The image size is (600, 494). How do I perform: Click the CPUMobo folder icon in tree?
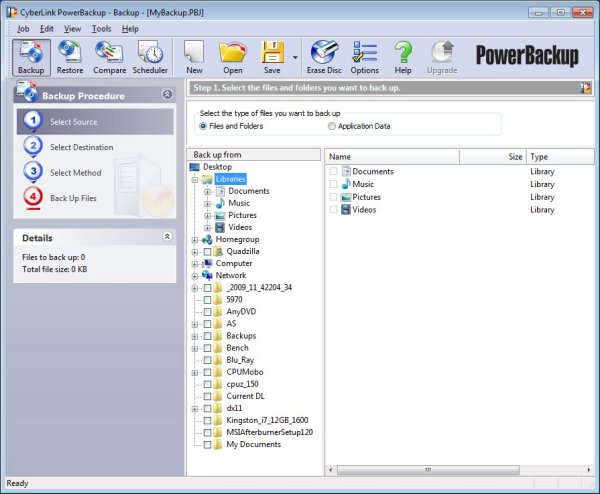pyautogui.click(x=218, y=372)
